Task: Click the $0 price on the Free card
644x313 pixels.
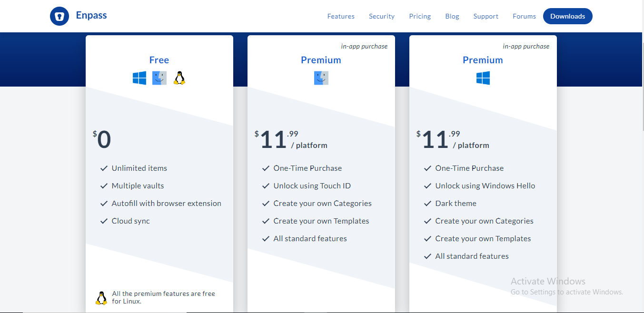Action: coord(102,139)
